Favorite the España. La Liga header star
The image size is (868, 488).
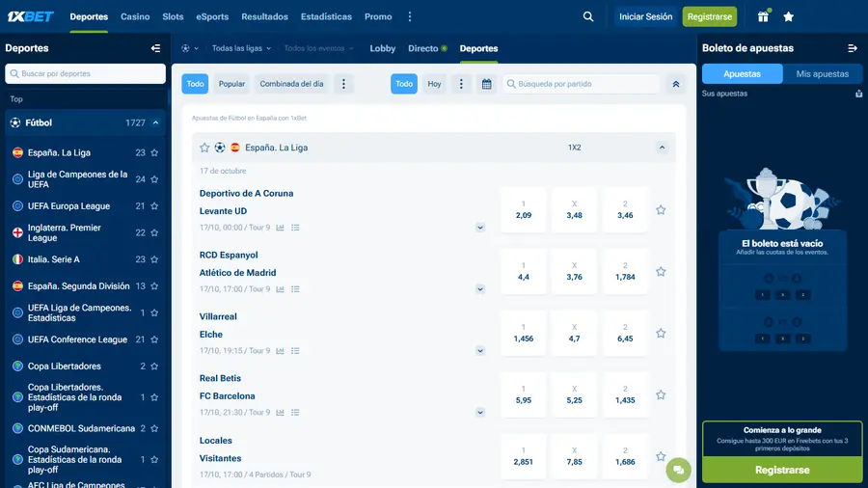pos(204,148)
